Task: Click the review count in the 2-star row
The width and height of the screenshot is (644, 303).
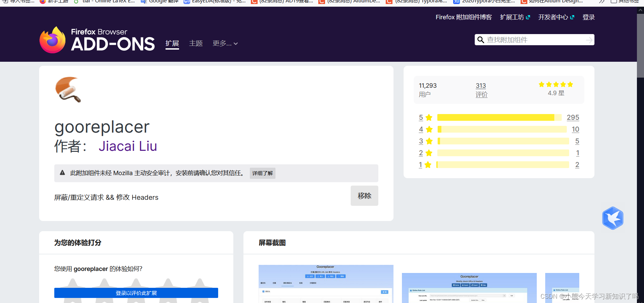Action: coord(578,153)
